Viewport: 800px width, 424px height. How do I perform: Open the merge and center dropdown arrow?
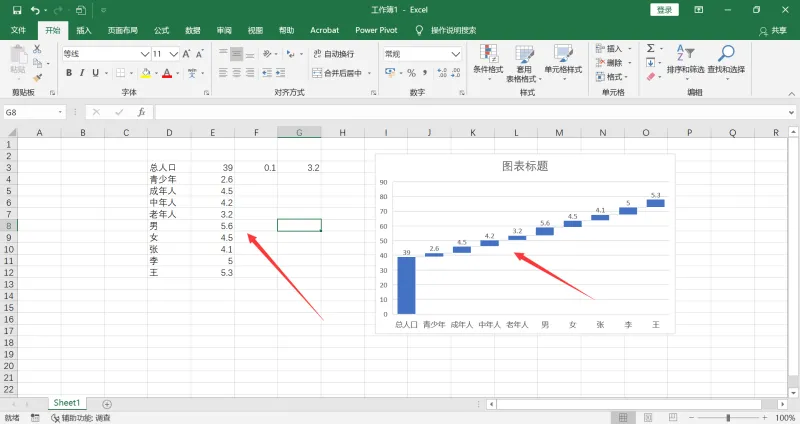(369, 73)
